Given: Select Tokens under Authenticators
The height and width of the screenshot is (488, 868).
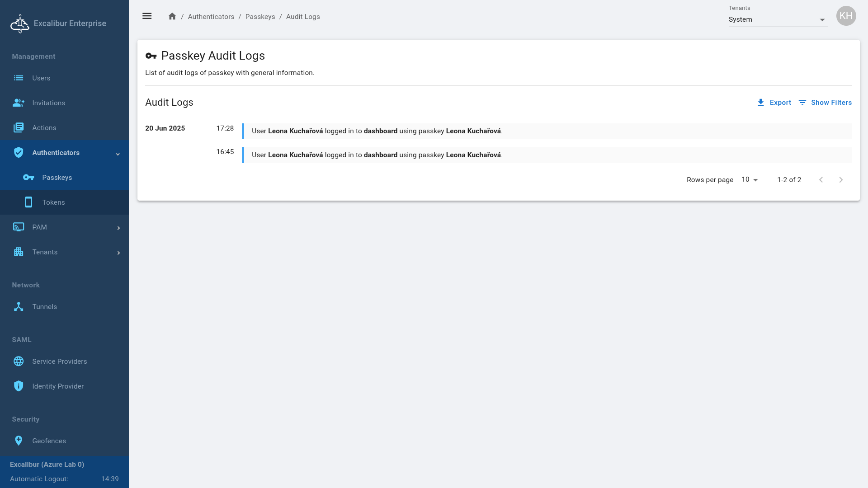Looking at the screenshot, I should [53, 202].
